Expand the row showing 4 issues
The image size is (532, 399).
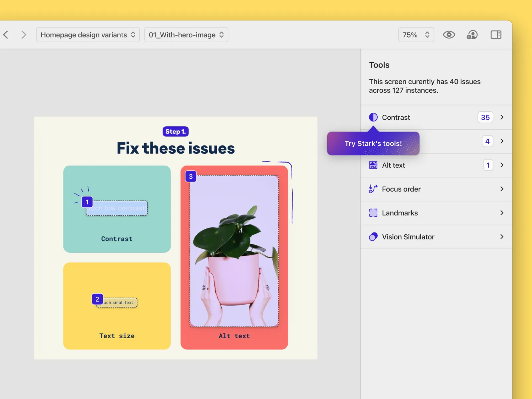coord(502,141)
